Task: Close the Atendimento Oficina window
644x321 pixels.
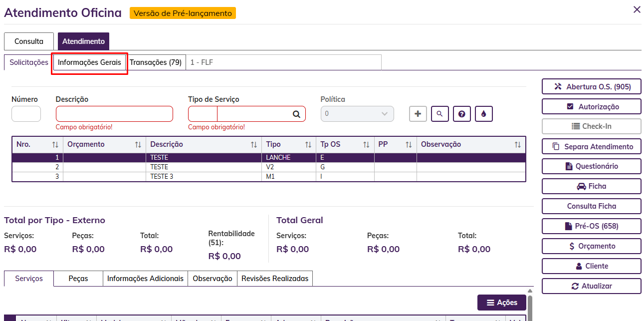Action: coord(637,9)
